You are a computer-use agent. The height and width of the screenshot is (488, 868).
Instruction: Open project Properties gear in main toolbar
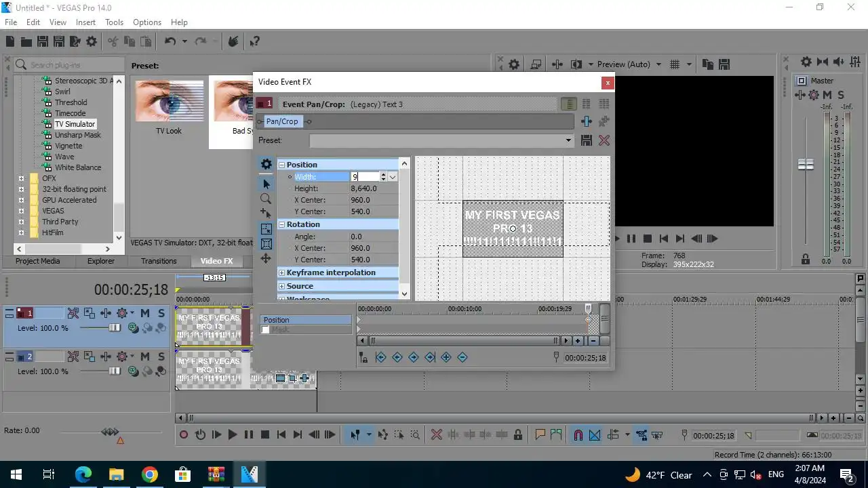(92, 42)
